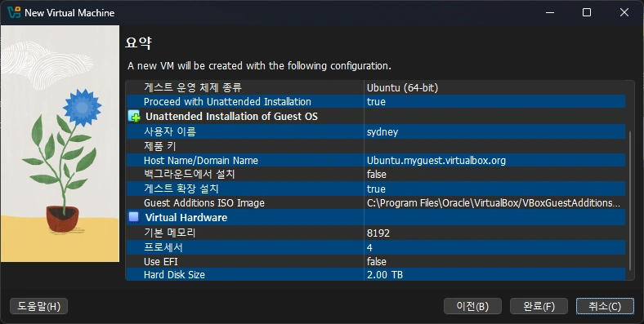Select the 기본 메모리 row label

click(169, 233)
